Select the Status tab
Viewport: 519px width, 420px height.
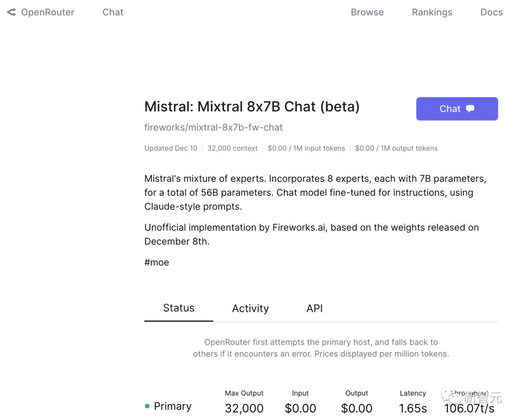(x=179, y=309)
